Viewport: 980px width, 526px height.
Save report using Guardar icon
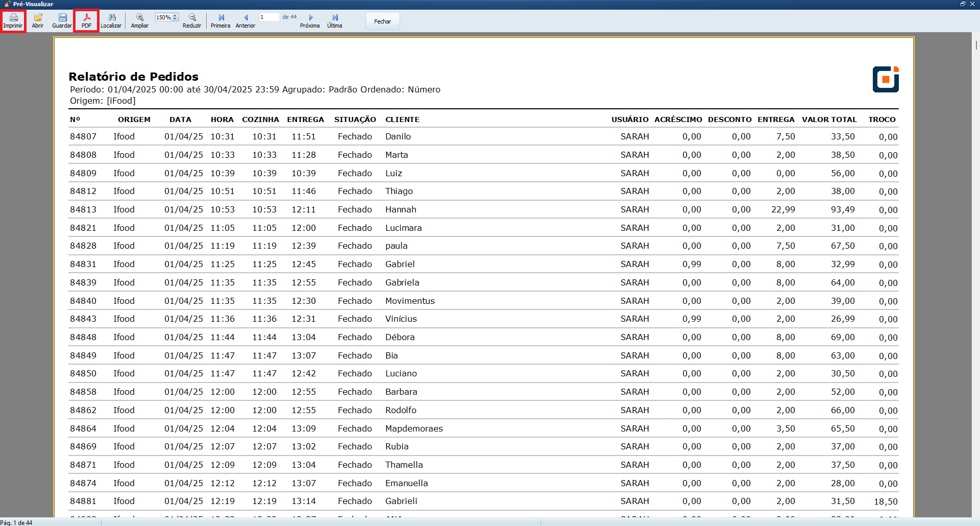click(x=62, y=20)
